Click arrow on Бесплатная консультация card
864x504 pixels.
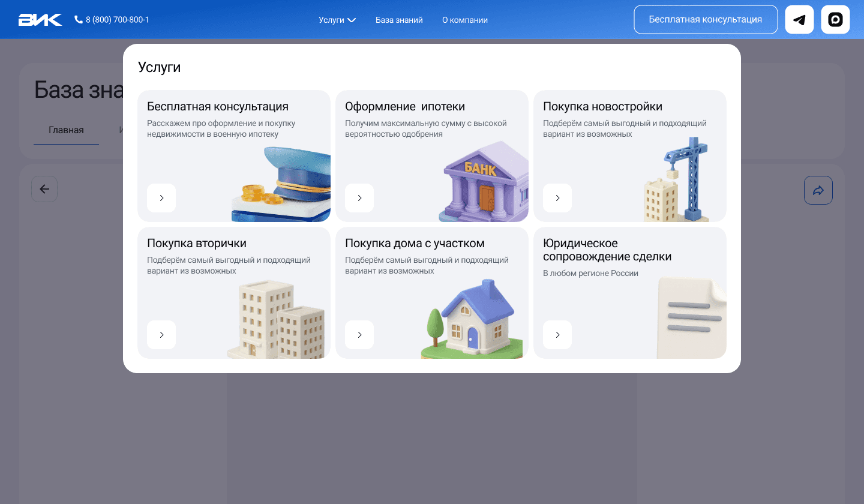pyautogui.click(x=161, y=198)
